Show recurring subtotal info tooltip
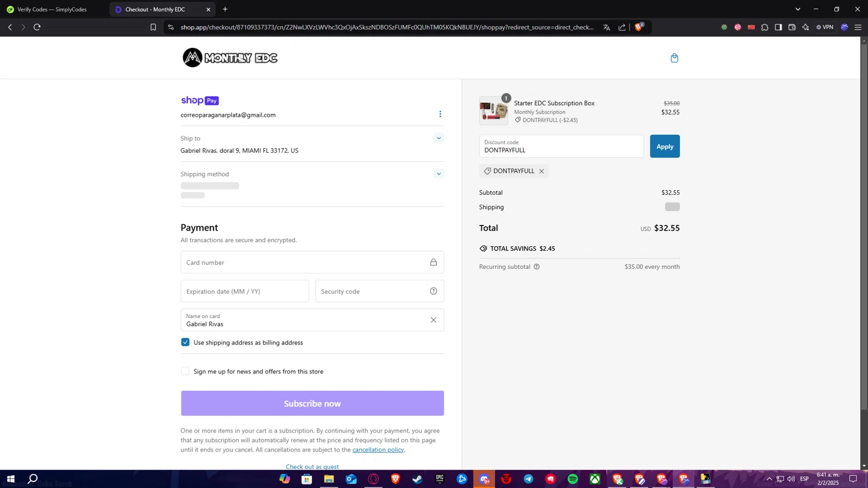868x488 pixels. click(x=536, y=267)
